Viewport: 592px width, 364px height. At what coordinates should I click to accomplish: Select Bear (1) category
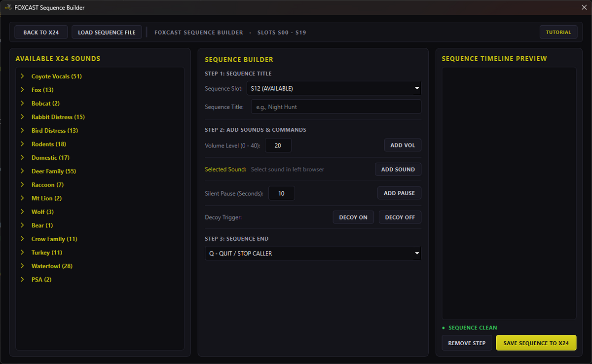click(x=42, y=225)
